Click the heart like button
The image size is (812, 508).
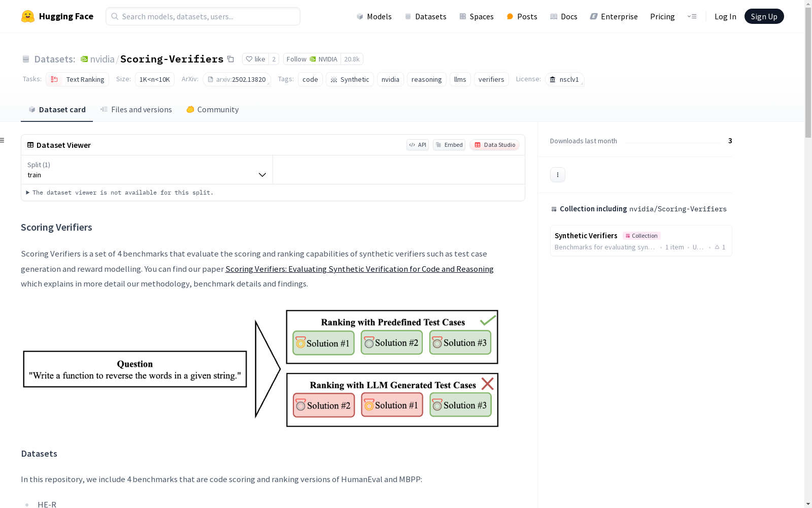click(255, 59)
